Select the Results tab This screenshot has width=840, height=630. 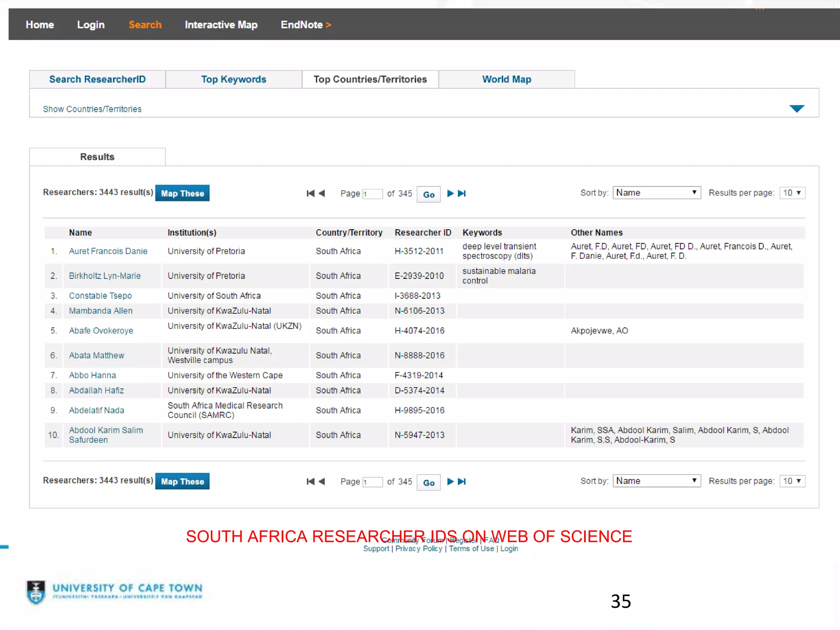coord(98,157)
